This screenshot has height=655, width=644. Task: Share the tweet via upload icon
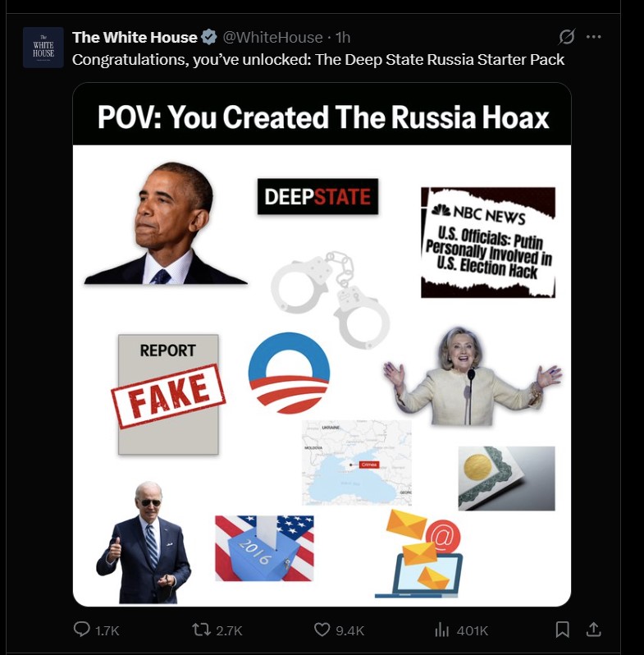tap(593, 630)
